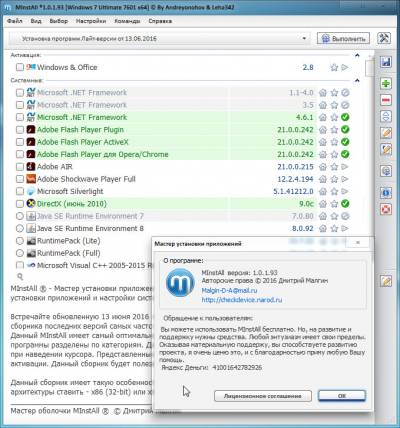Check the Adobe Flash Player ActiveX checkbox

coord(20,142)
